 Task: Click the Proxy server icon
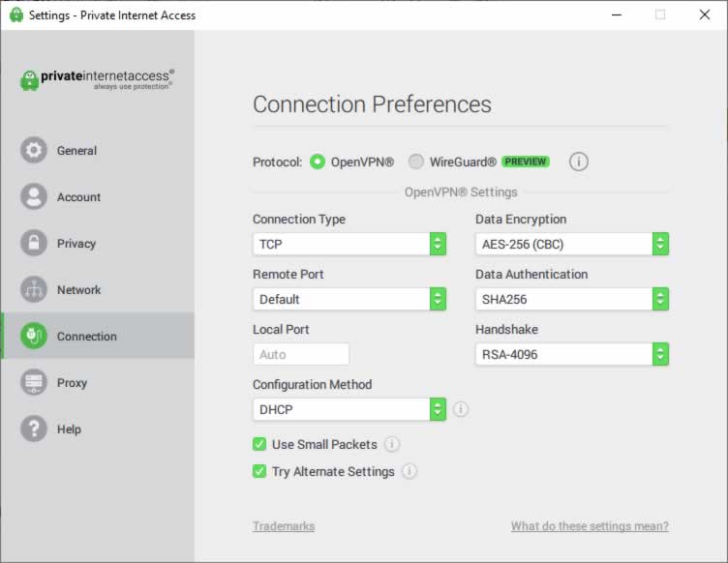pyautogui.click(x=34, y=382)
